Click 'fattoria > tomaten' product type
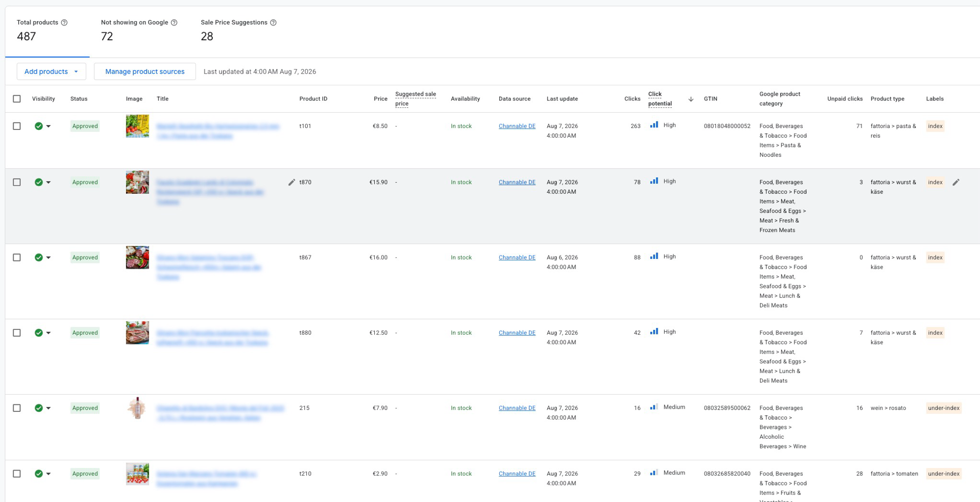Image resolution: width=980 pixels, height=502 pixels. click(x=894, y=474)
